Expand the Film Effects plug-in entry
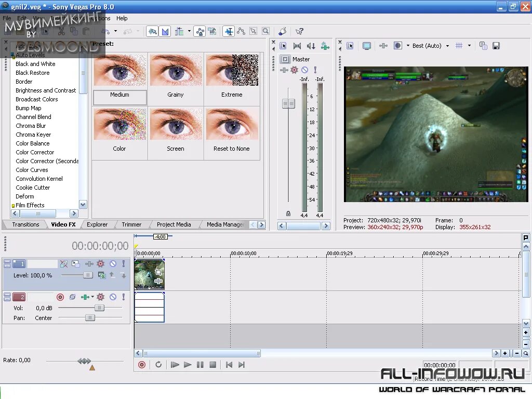The image size is (532, 399). 13,206
